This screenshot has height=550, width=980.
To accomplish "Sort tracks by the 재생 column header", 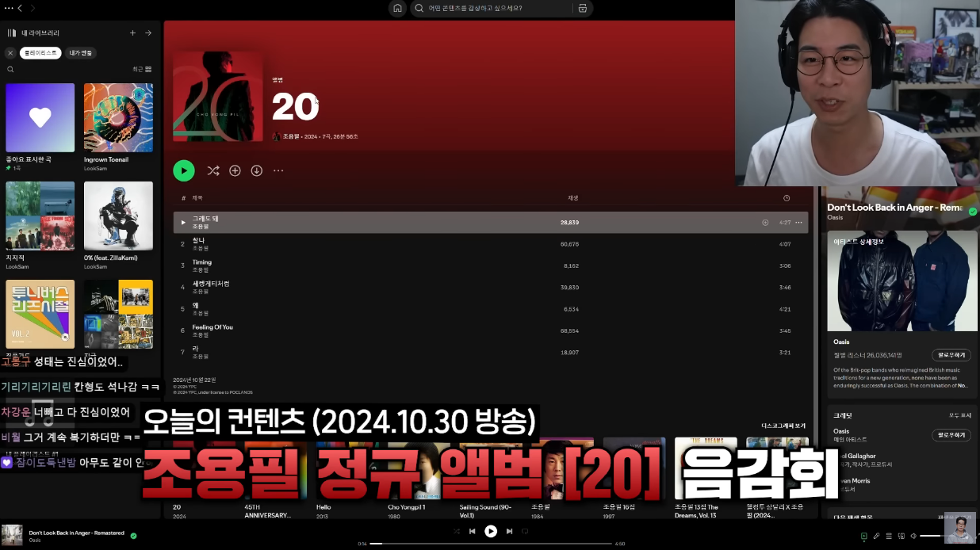I will tap(573, 198).
